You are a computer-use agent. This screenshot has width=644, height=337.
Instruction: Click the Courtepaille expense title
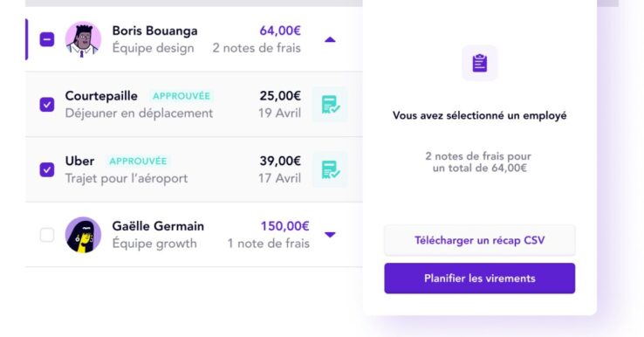pos(101,96)
